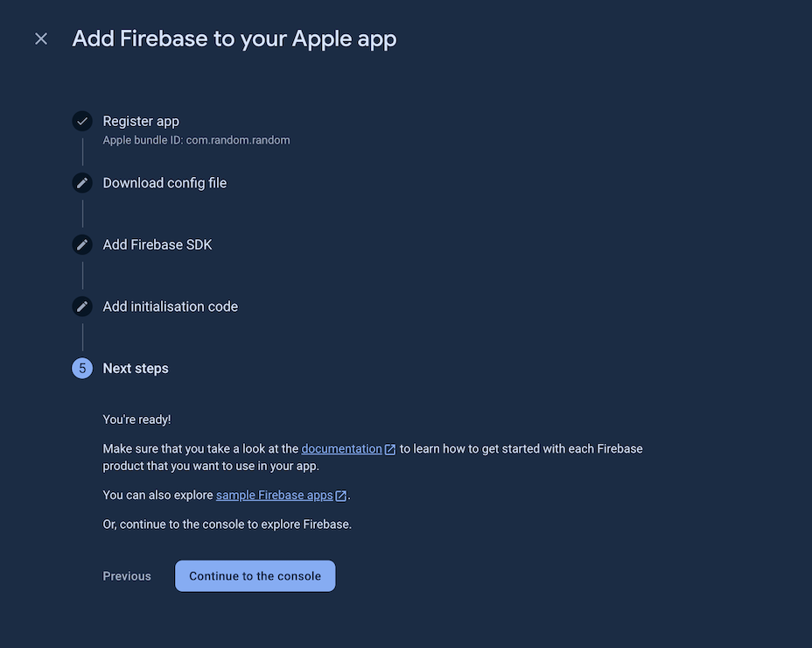This screenshot has width=812, height=648.
Task: Click the You're ready! message
Action: [x=137, y=420]
